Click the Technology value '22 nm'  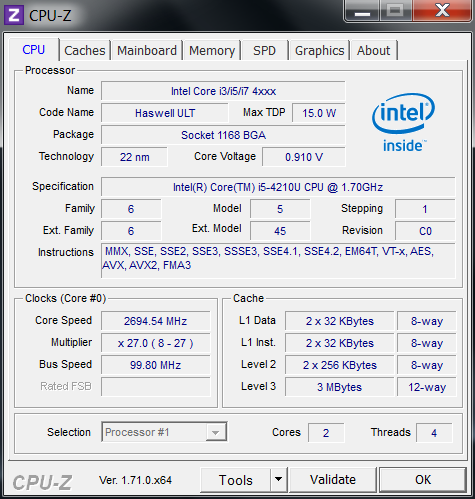134,157
